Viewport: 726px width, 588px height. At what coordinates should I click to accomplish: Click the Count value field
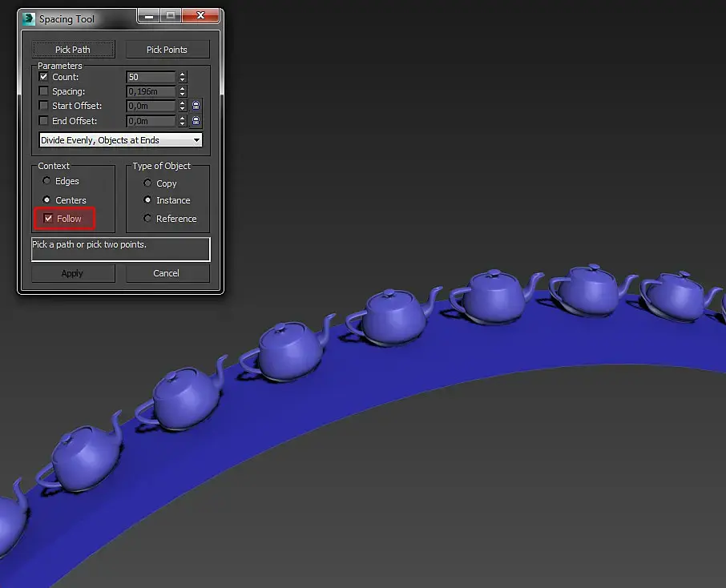151,77
